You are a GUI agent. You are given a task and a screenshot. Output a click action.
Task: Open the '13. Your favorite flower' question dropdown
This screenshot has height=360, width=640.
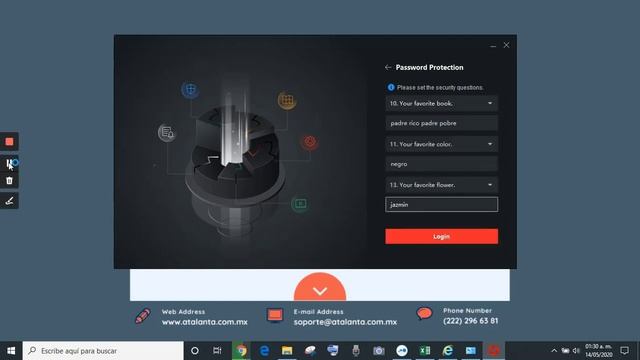click(442, 185)
